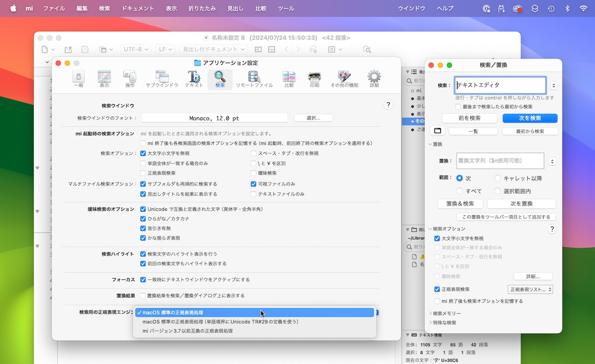Click この置換をツールバー項目として追加する button
Image resolution: width=595 pixels, height=364 pixels.
(506, 217)
